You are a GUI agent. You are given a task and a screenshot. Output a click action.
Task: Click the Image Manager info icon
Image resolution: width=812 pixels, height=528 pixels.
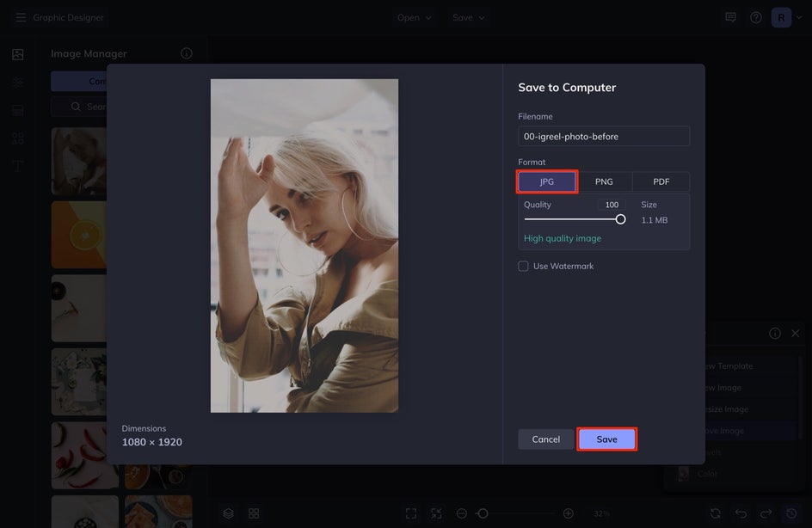point(187,53)
